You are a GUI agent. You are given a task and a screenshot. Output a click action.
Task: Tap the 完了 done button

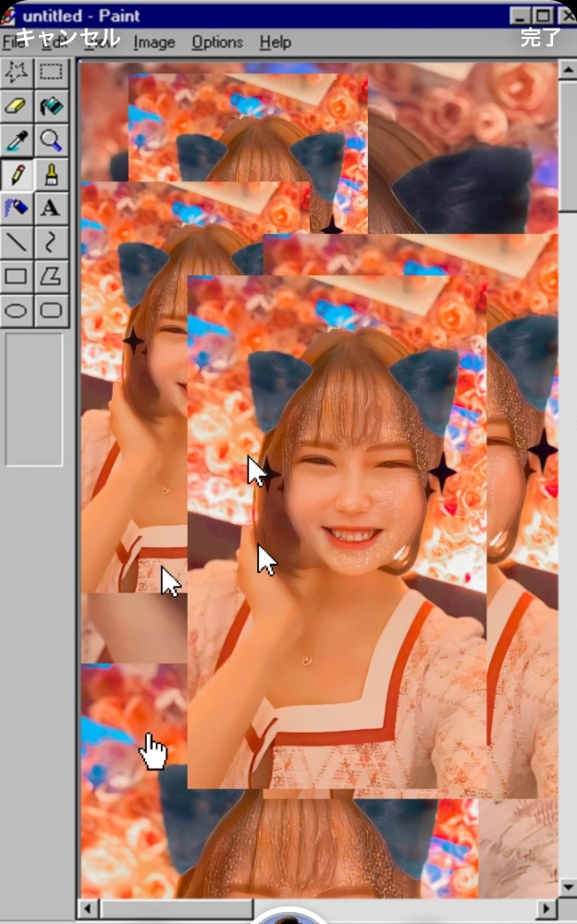pyautogui.click(x=540, y=38)
